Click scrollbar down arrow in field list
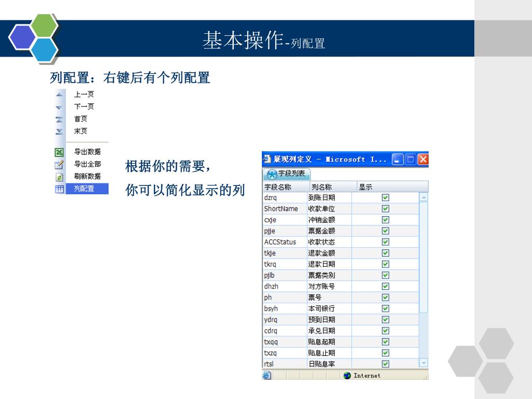 tap(423, 363)
